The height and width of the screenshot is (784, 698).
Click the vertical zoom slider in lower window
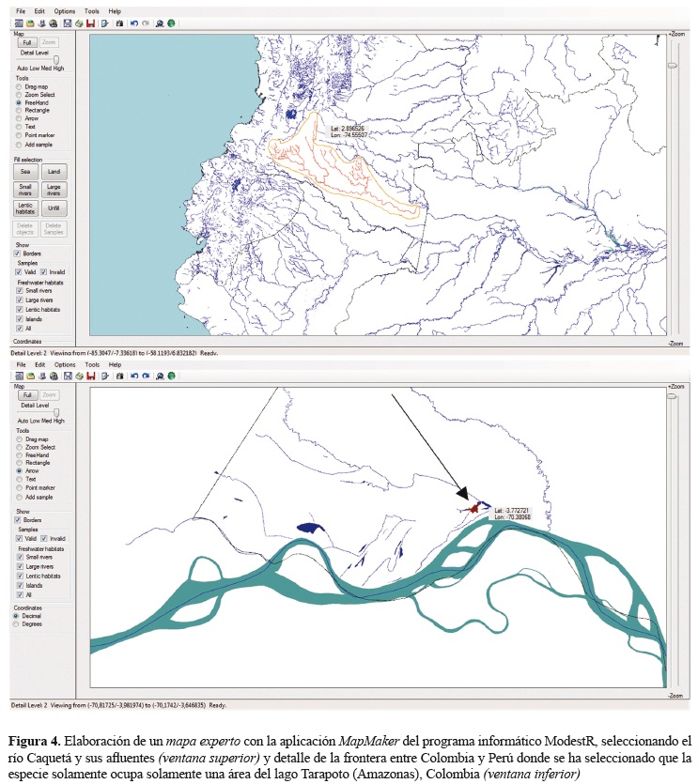[672, 398]
